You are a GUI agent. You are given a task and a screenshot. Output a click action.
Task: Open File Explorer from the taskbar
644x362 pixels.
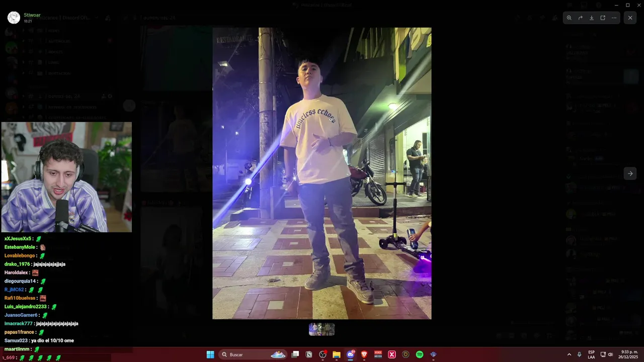coord(337,354)
